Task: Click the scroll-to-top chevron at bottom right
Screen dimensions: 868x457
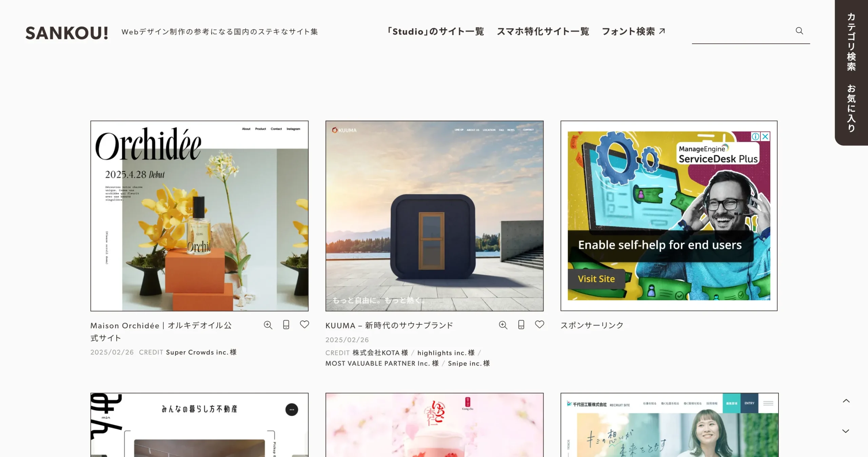Action: click(x=846, y=401)
